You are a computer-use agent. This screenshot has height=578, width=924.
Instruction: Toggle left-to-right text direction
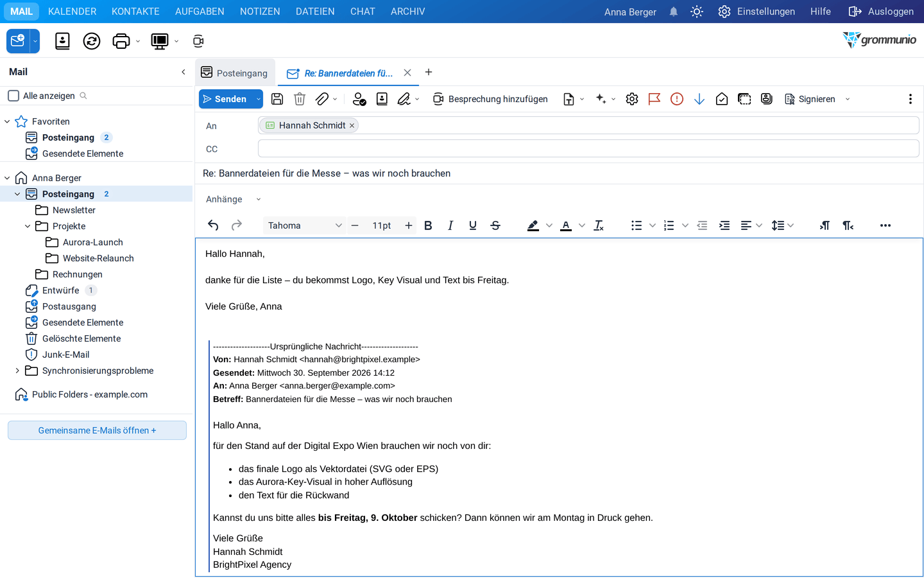tap(825, 225)
